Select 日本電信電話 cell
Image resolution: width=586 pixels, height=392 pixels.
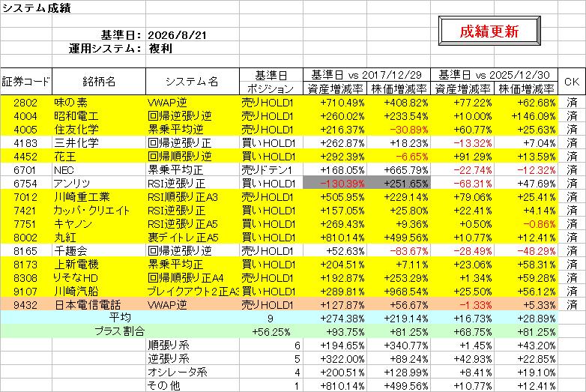99,304
